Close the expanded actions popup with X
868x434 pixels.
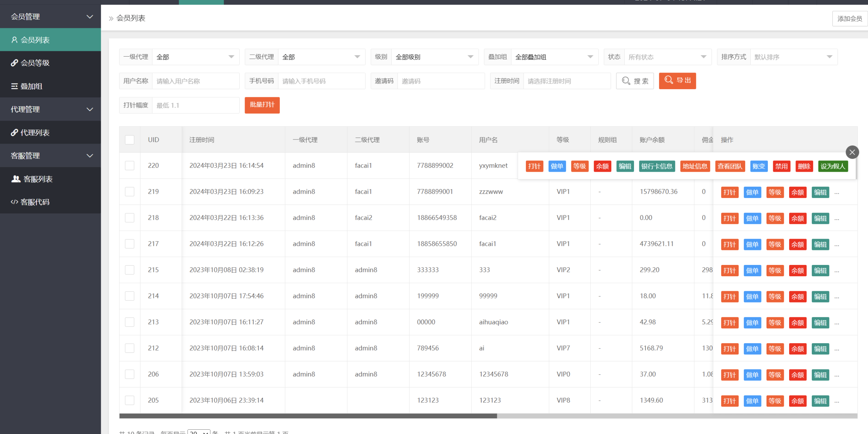click(852, 152)
